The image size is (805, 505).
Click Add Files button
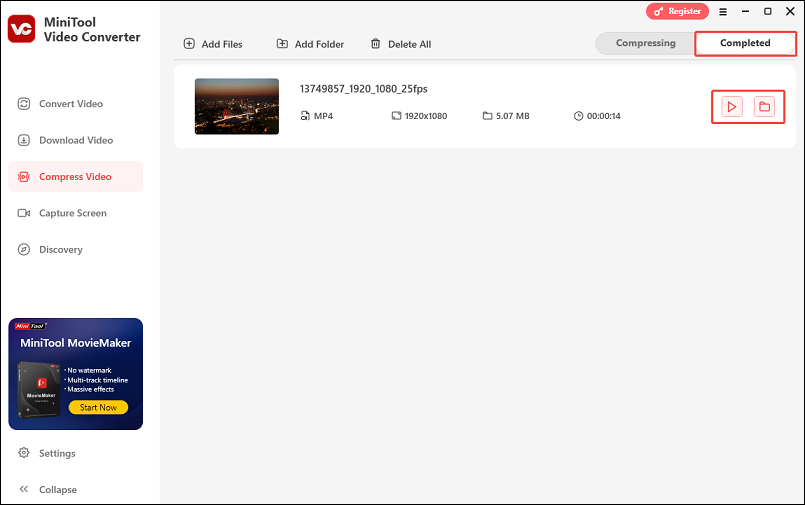213,44
